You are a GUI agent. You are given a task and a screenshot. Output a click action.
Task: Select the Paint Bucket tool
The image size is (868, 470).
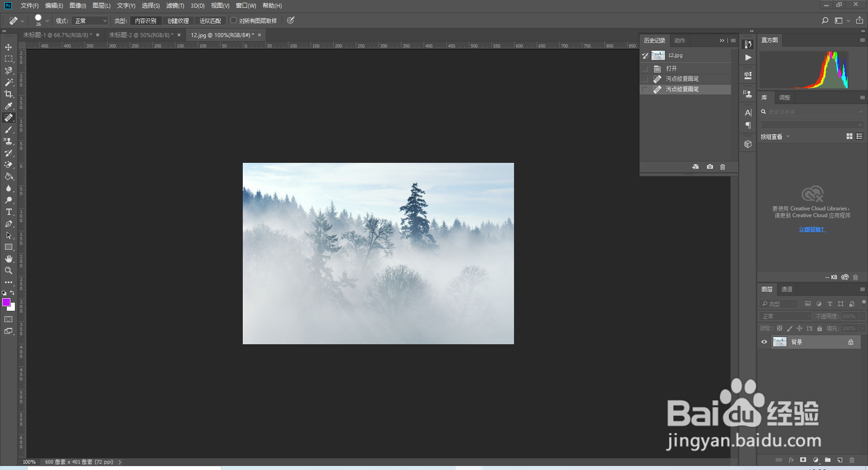tap(9, 176)
